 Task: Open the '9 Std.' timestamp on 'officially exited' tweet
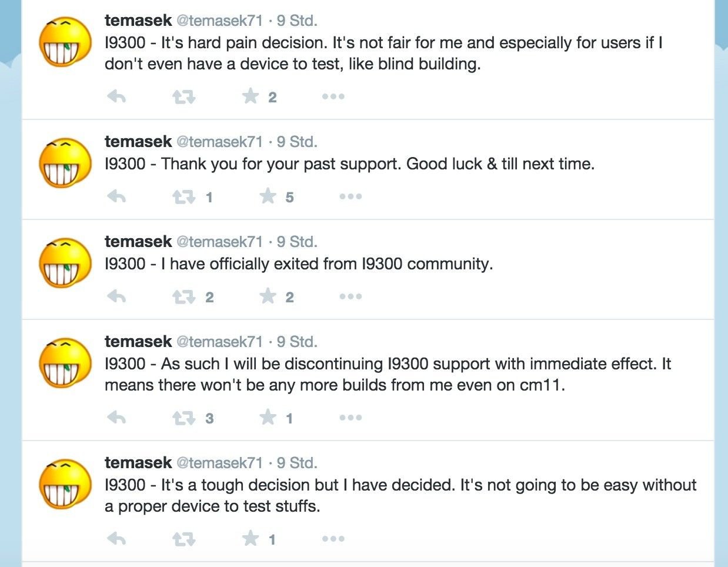coord(297,242)
